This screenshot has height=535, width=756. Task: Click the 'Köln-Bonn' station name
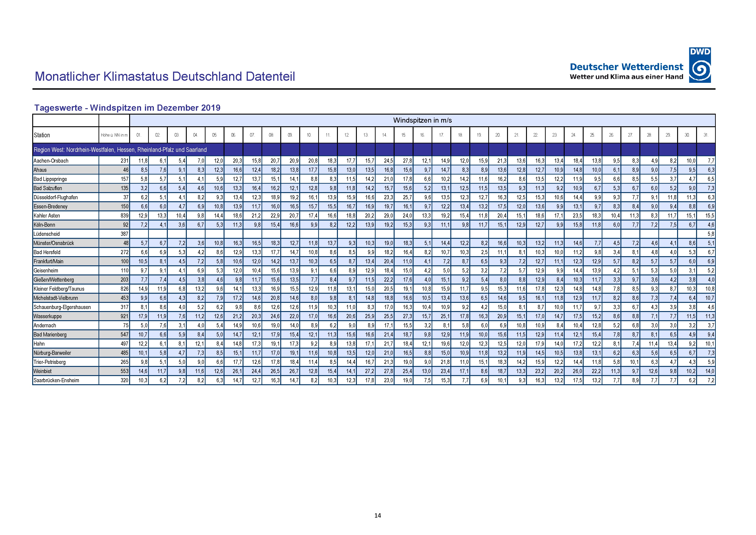point(44,225)
